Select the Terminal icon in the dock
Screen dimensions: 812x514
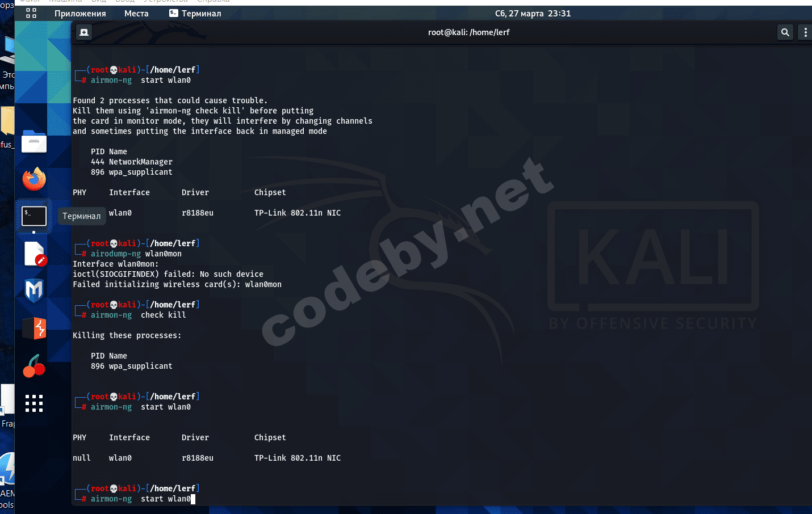pos(34,216)
